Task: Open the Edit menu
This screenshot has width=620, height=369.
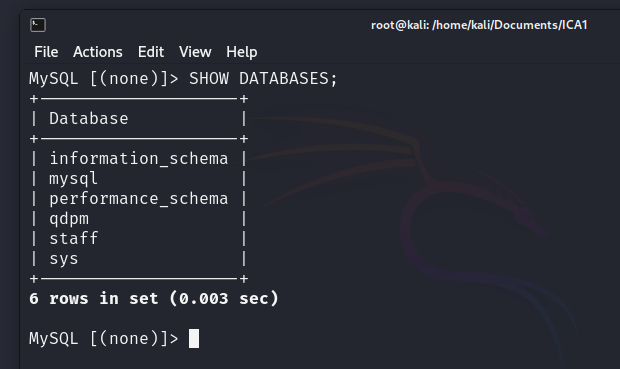Action: click(x=151, y=52)
